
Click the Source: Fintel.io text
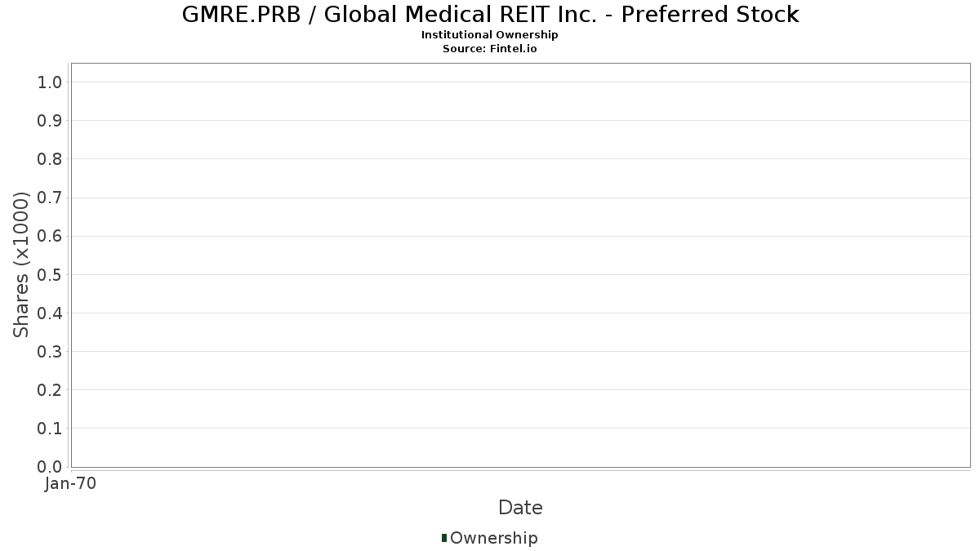click(x=490, y=49)
